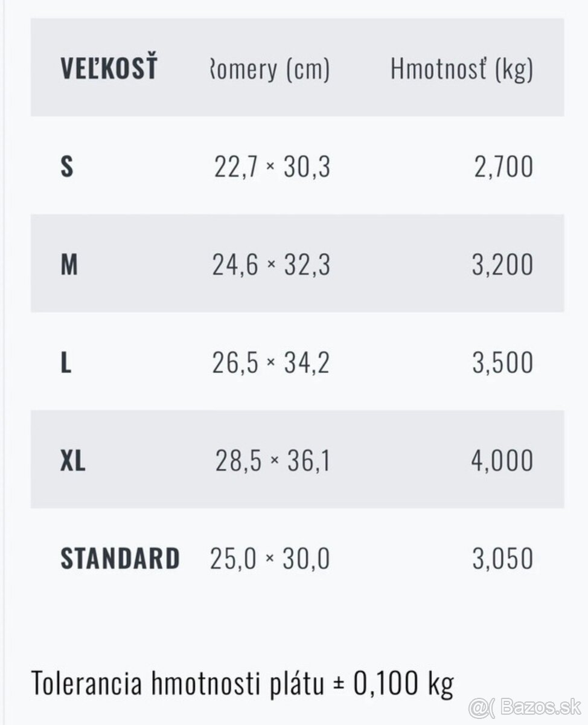The height and width of the screenshot is (725, 588).
Task: Click the Rozmery (cm) column header
Action: click(x=269, y=69)
